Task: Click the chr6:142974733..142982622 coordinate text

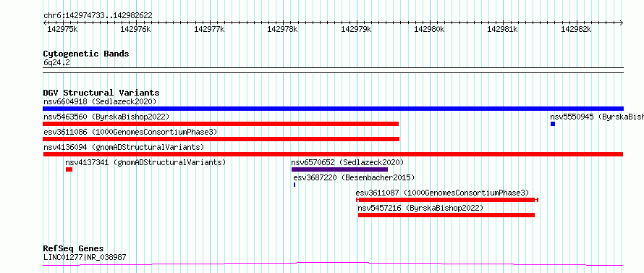Action: (x=98, y=15)
